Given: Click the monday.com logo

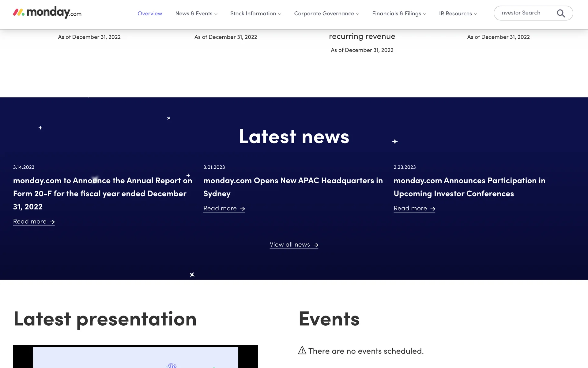Looking at the screenshot, I should 47,13.
